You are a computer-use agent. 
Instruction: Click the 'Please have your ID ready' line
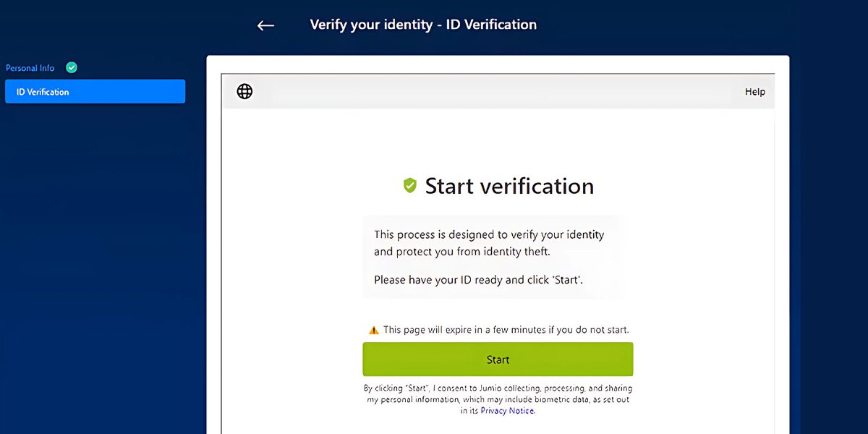coord(478,280)
